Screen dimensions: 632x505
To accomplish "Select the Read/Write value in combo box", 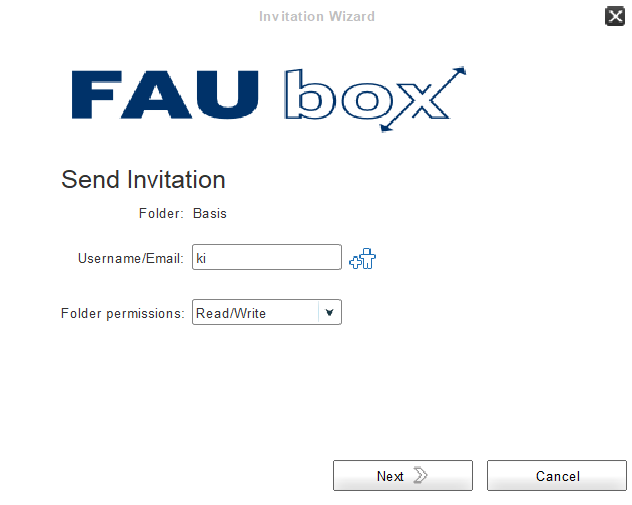I will (x=231, y=313).
